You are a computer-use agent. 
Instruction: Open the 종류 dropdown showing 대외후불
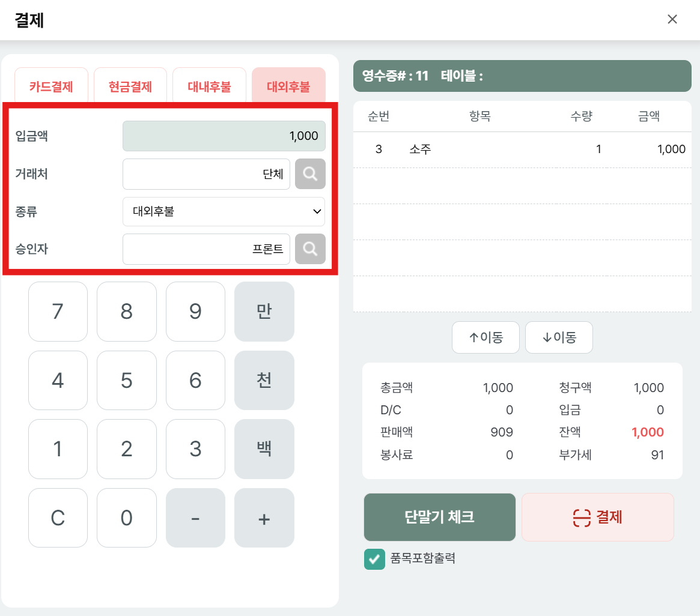click(x=224, y=211)
